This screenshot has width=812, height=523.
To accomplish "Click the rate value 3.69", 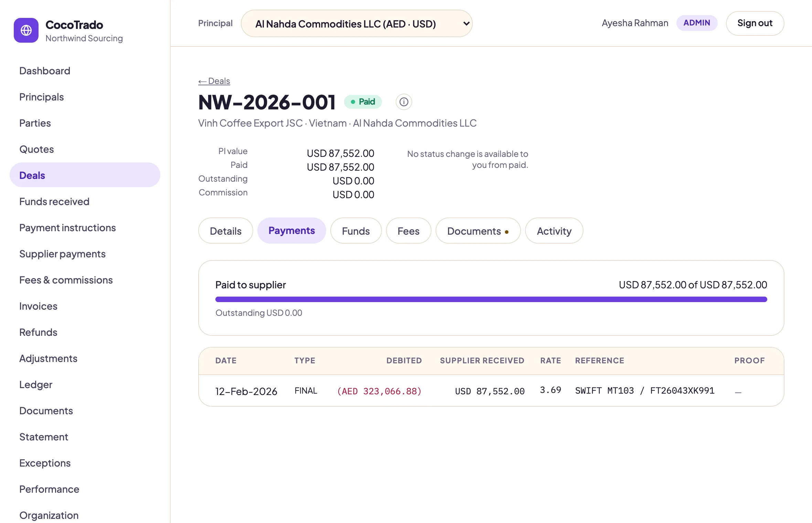I will click(x=551, y=390).
